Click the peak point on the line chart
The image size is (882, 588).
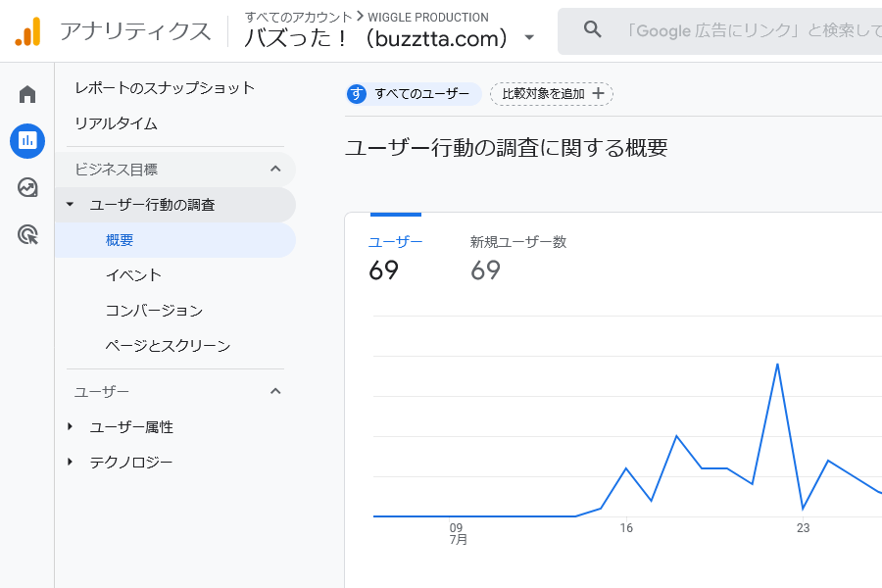pos(777,365)
